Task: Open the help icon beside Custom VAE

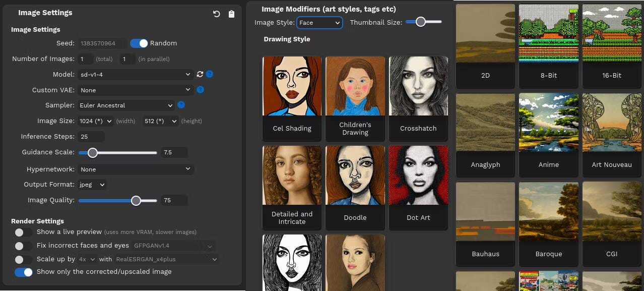Action: click(x=200, y=90)
